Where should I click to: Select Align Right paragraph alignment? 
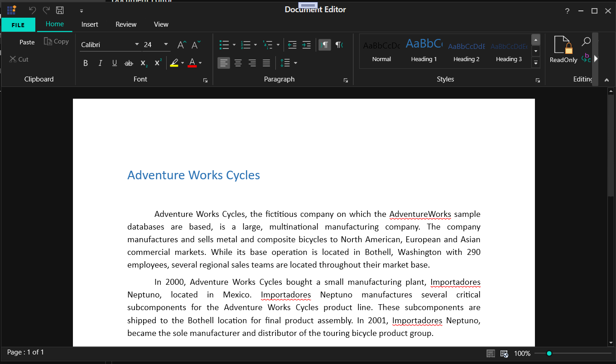click(252, 63)
